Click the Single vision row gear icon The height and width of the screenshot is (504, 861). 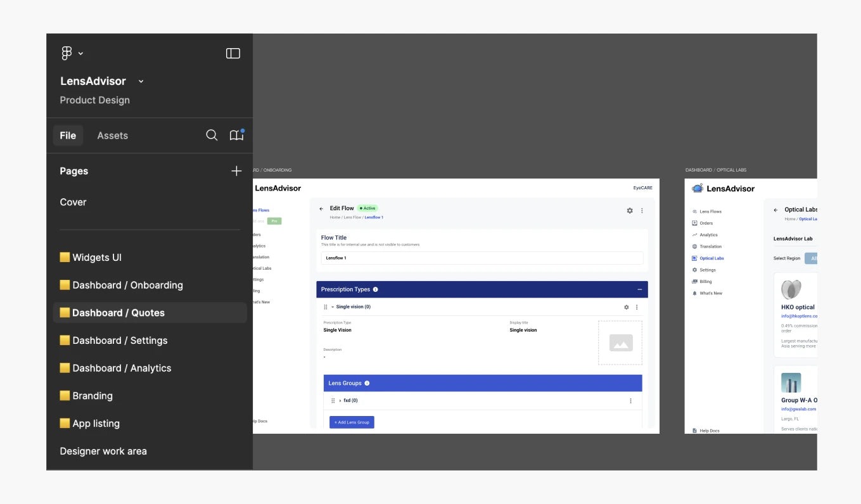point(627,307)
